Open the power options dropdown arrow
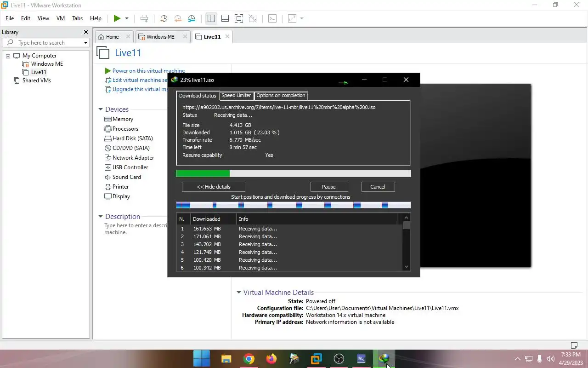The height and width of the screenshot is (368, 588). [x=127, y=18]
